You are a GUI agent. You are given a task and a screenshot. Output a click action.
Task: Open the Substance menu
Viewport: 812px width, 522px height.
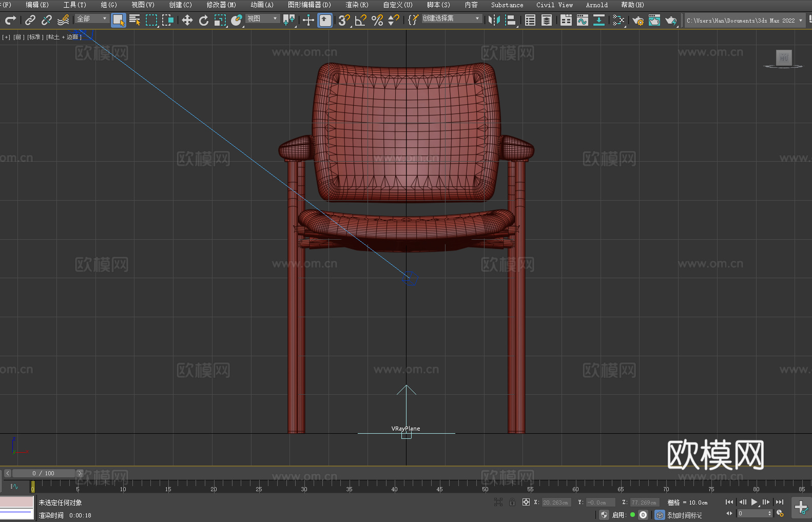coord(507,5)
